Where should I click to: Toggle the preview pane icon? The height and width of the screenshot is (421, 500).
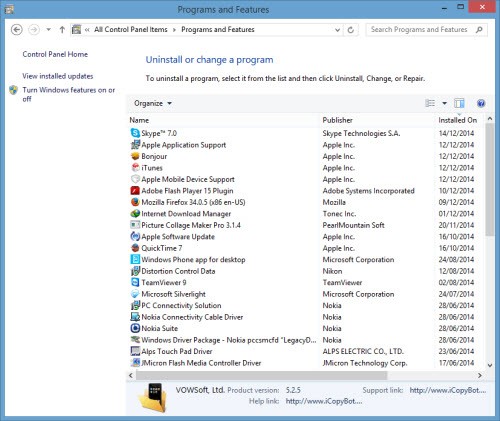pyautogui.click(x=459, y=103)
